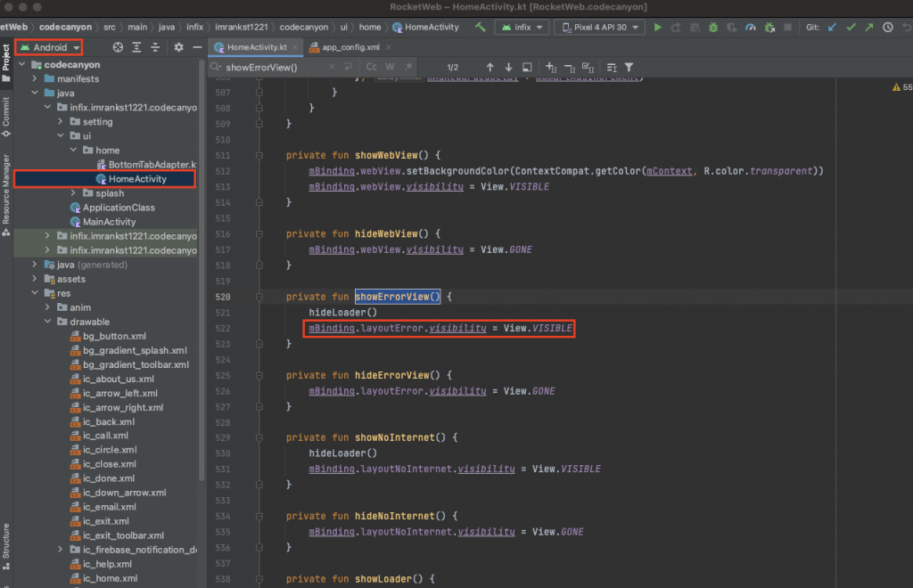Viewport: 913px width, 588px height.
Task: Open the infix run configuration dropdown
Action: (522, 28)
